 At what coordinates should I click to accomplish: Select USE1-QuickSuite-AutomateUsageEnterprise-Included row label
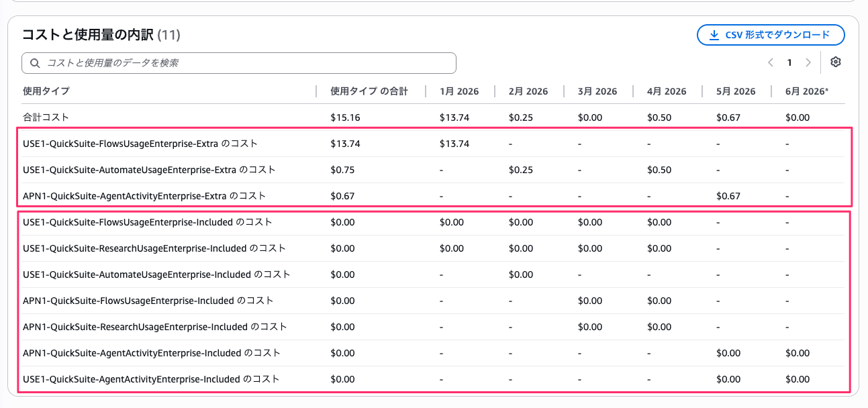pos(156,274)
